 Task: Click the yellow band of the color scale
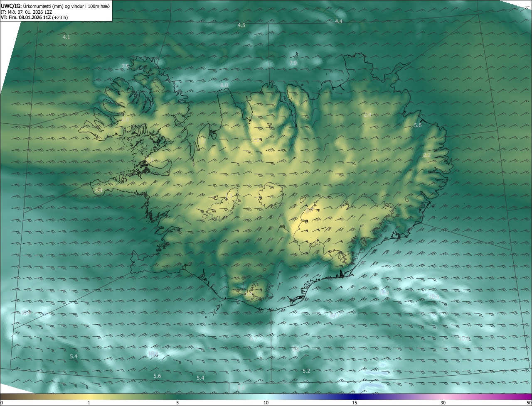click(x=89, y=396)
